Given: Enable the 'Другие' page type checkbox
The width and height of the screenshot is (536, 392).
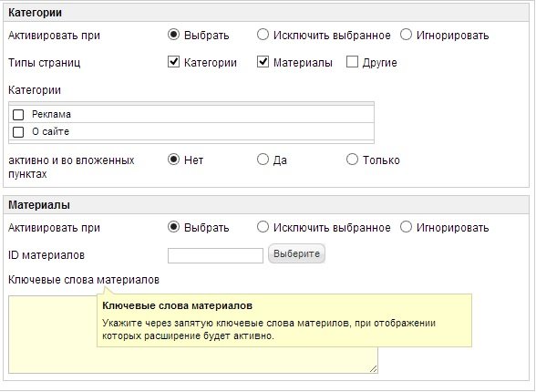Looking at the screenshot, I should click(x=352, y=62).
